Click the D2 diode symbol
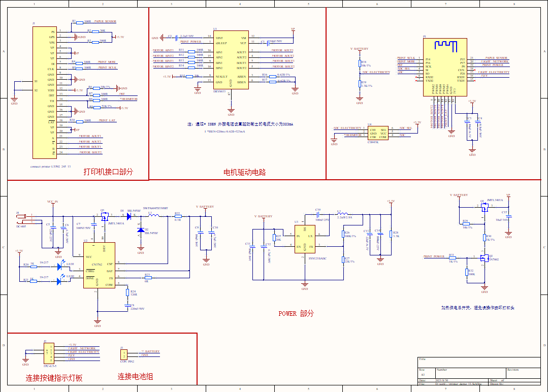548x392 pixels. point(141,230)
